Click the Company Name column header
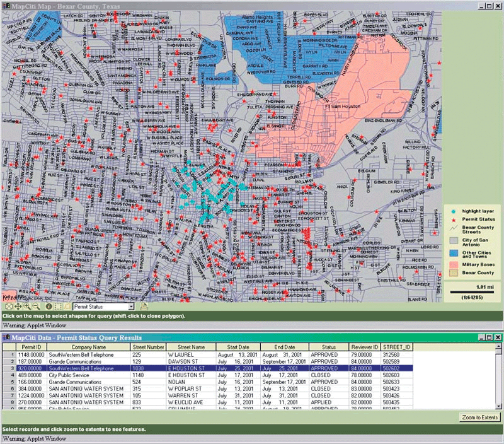The width and height of the screenshot is (504, 444). point(89,347)
